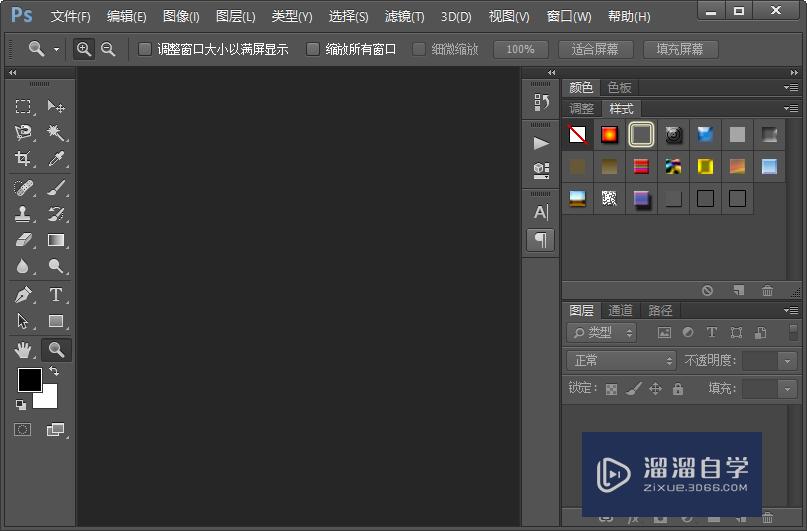Open the zoom tool preset picker arrow
Image resolution: width=807 pixels, height=531 pixels.
click(x=56, y=49)
